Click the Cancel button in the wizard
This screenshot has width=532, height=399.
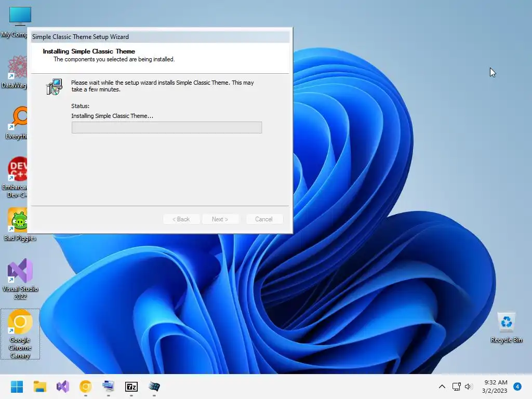click(264, 219)
